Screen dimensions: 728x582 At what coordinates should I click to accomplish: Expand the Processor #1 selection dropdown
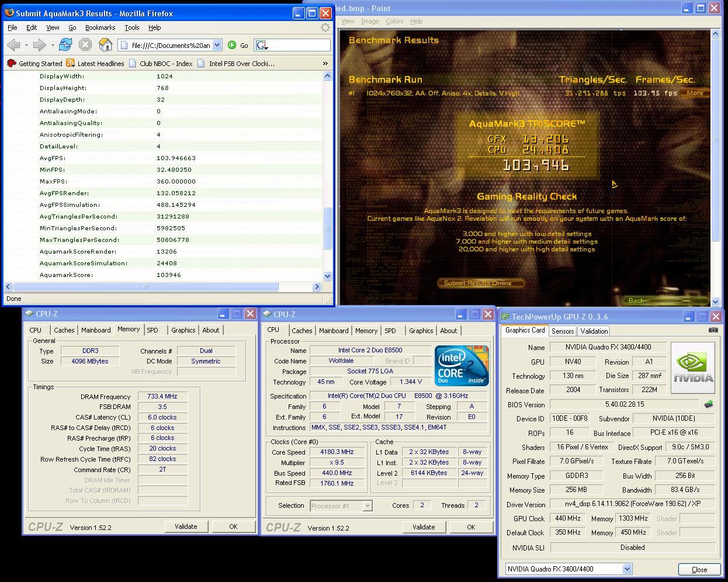[x=368, y=506]
